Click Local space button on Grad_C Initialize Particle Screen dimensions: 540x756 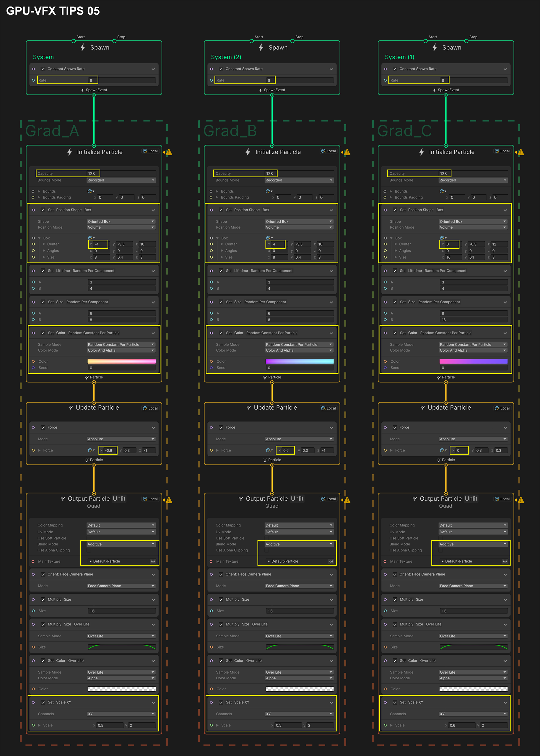502,151
